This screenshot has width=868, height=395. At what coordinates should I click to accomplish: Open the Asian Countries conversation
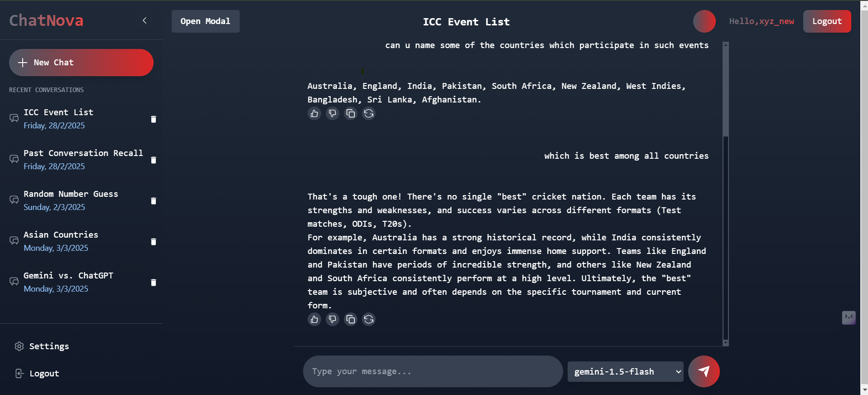[x=61, y=241]
